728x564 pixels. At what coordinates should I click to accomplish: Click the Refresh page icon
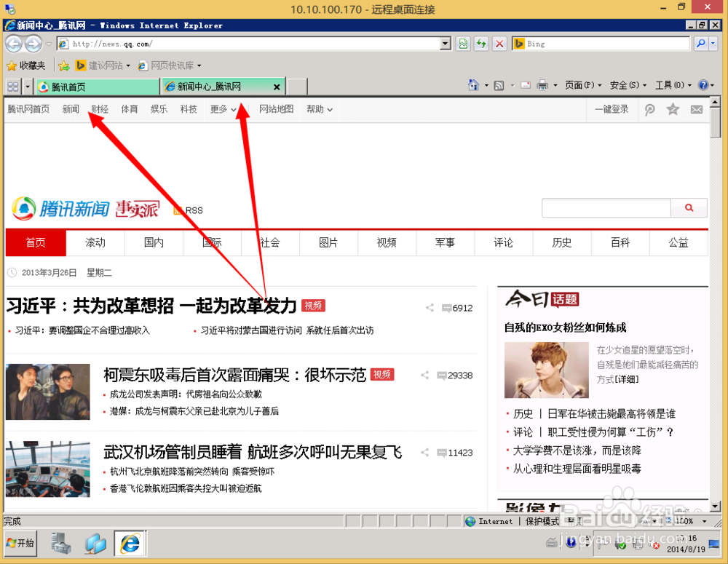[x=481, y=44]
